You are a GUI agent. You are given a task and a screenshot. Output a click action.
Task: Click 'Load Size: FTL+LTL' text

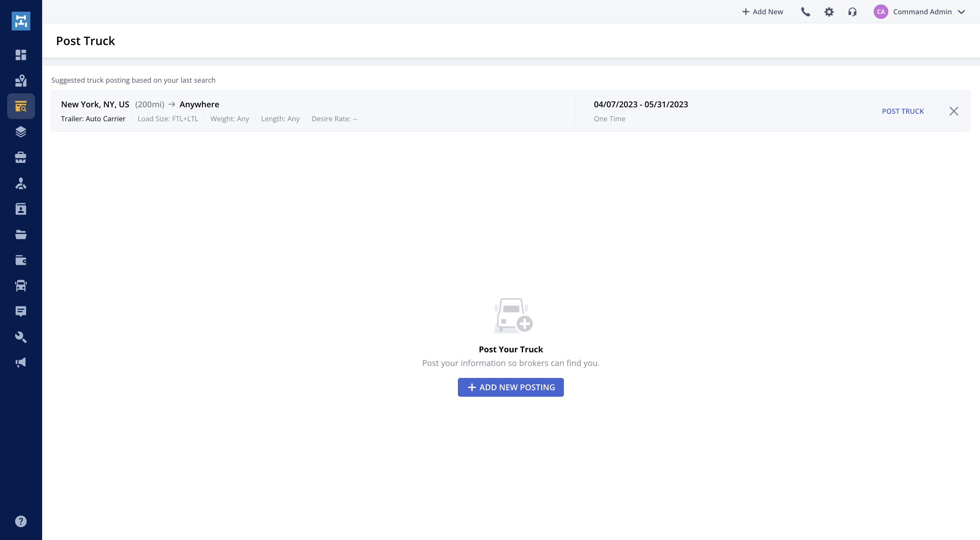(168, 119)
